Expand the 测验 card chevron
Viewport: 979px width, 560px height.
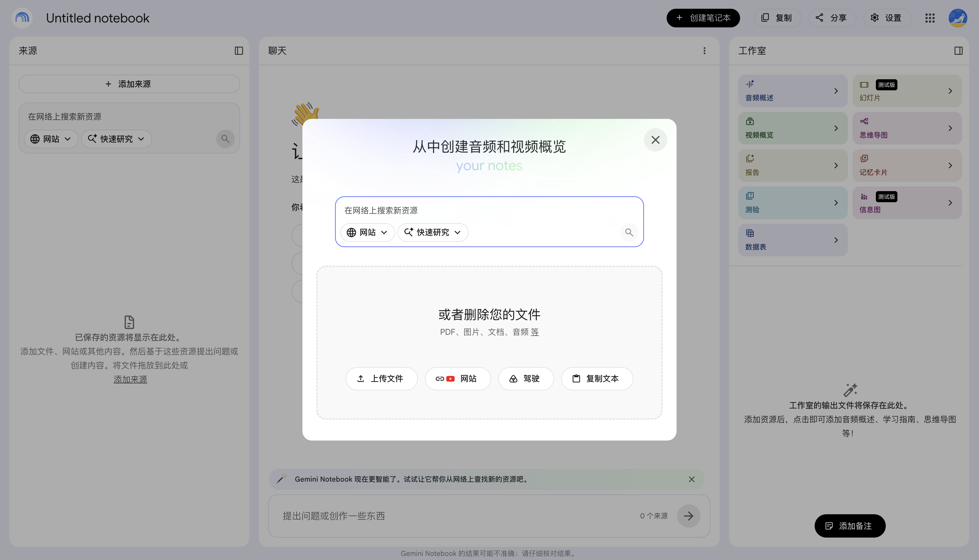click(x=836, y=203)
